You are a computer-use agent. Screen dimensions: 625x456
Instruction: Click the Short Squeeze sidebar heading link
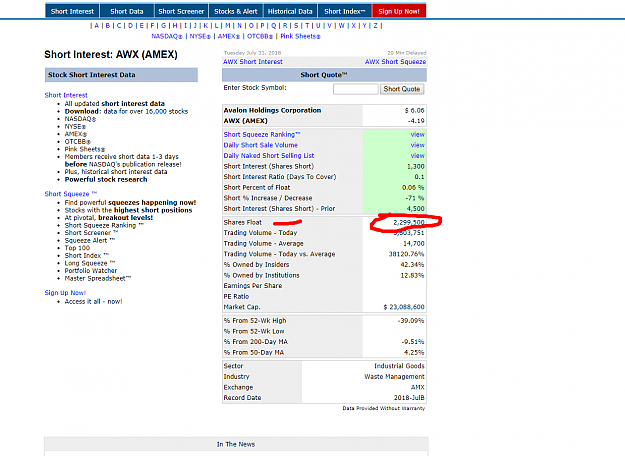pos(71,194)
